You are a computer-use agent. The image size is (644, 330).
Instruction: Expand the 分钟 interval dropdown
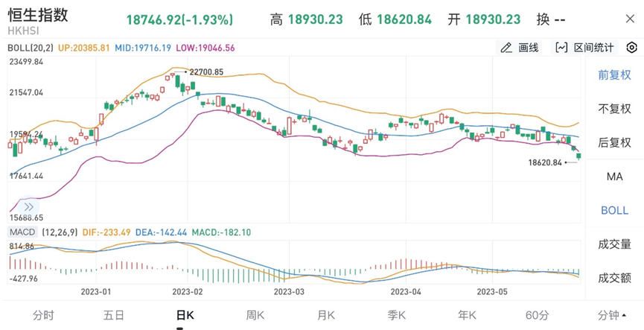[611, 315]
